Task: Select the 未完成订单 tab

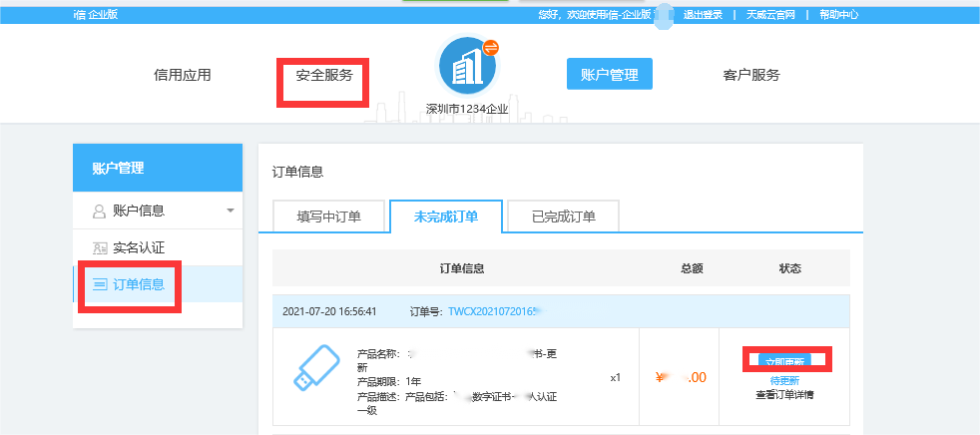Action: tap(446, 217)
